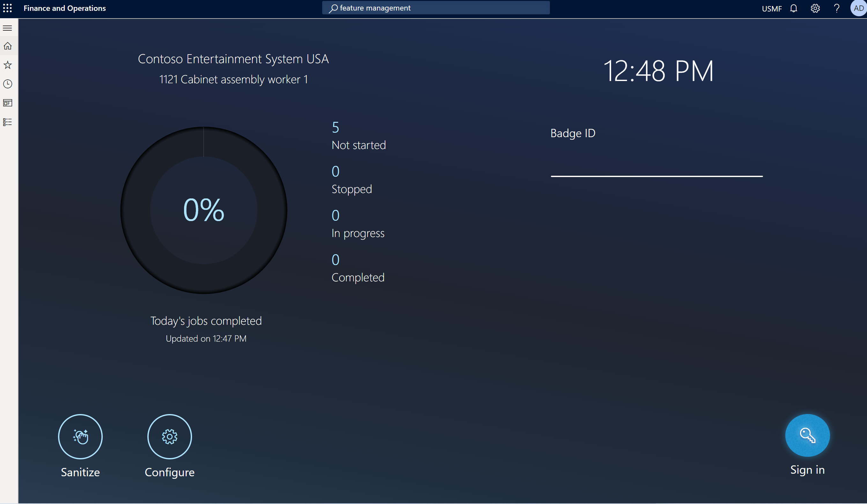Image resolution: width=867 pixels, height=504 pixels.
Task: Go to Home in sidebar
Action: click(x=8, y=46)
